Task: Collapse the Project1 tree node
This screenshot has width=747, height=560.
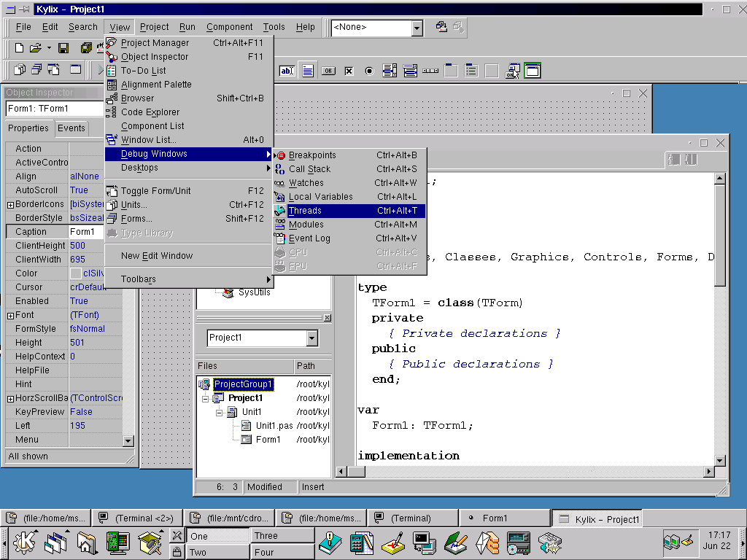Action: 205,399
